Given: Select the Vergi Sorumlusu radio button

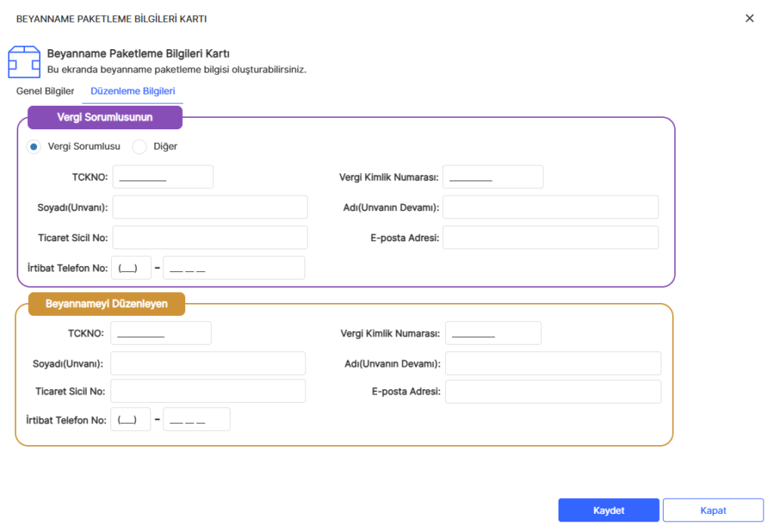Looking at the screenshot, I should [34, 147].
